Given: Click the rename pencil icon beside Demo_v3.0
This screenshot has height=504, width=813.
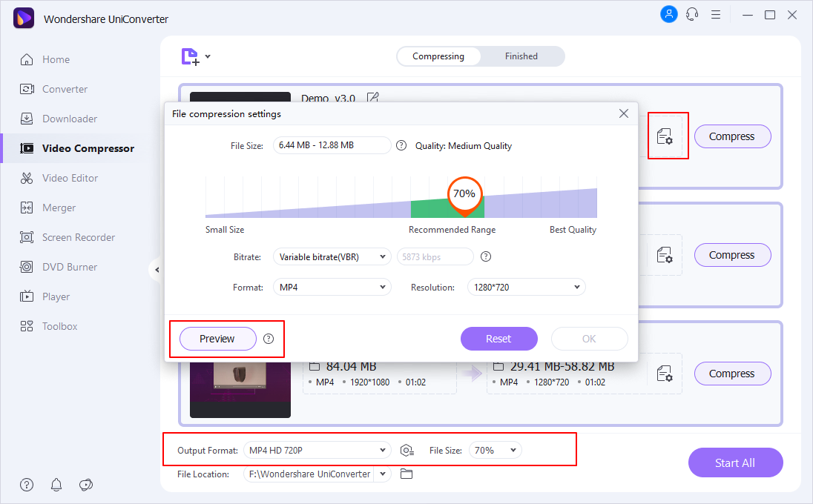Looking at the screenshot, I should 373,97.
